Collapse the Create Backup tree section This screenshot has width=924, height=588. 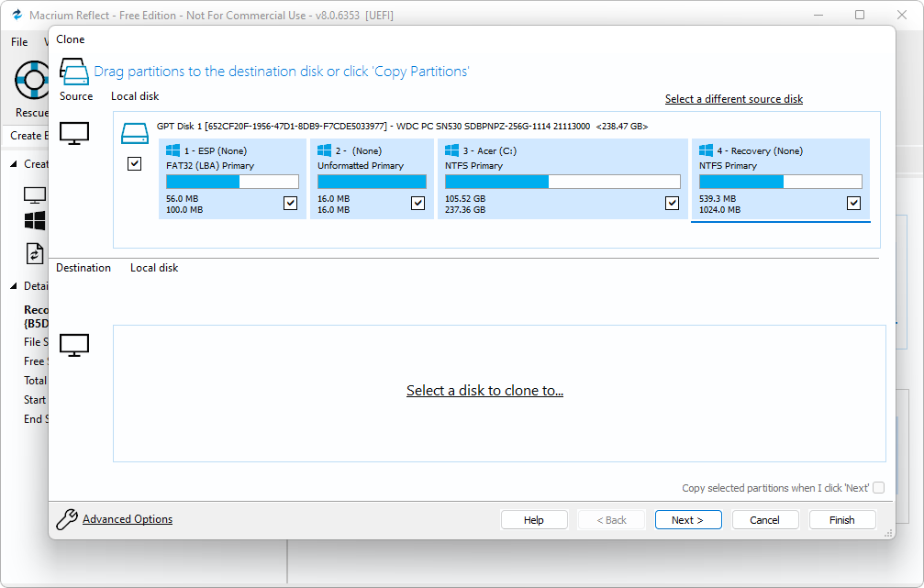coord(13,163)
